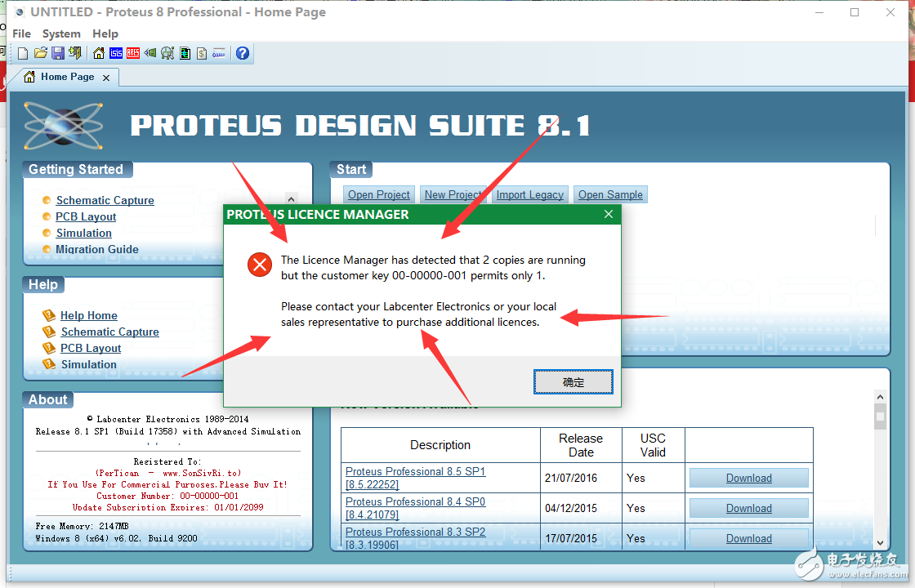Viewport: 915px width, 588px height.
Task: Download Proteus Professional 8.5 SP1
Action: click(748, 479)
